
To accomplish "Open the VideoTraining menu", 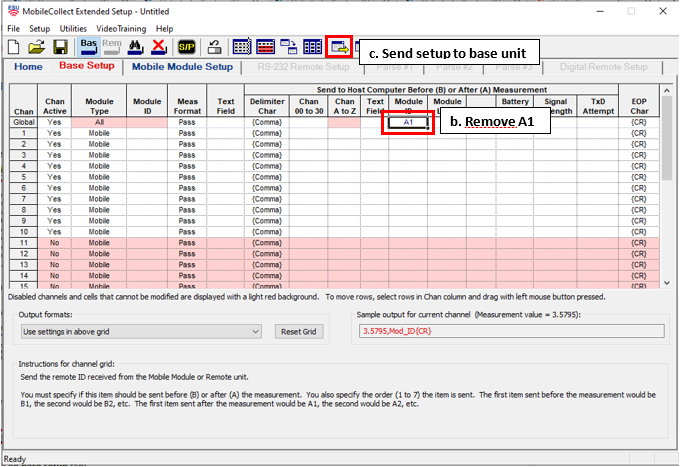I will (121, 29).
